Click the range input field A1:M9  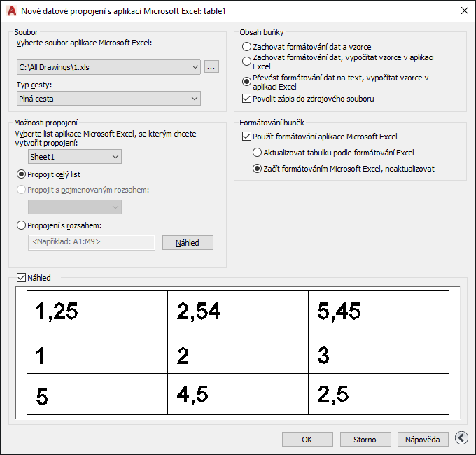[x=92, y=242]
